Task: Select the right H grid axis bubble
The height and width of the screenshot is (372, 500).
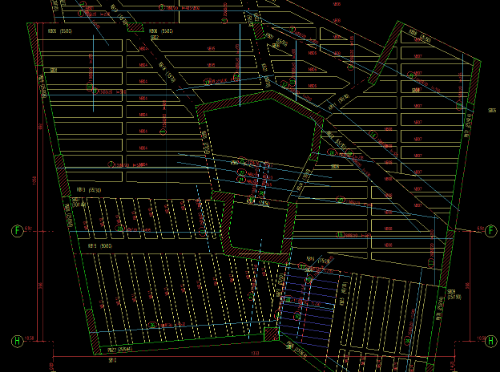Action: (491, 341)
